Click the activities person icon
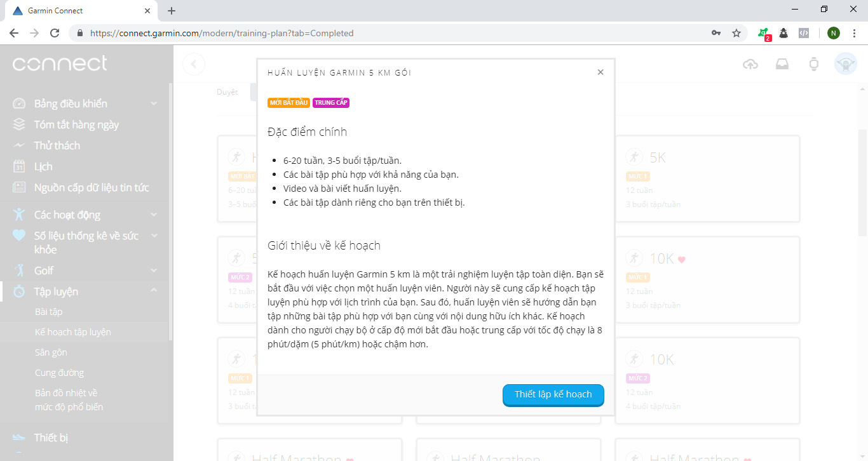 click(x=20, y=215)
